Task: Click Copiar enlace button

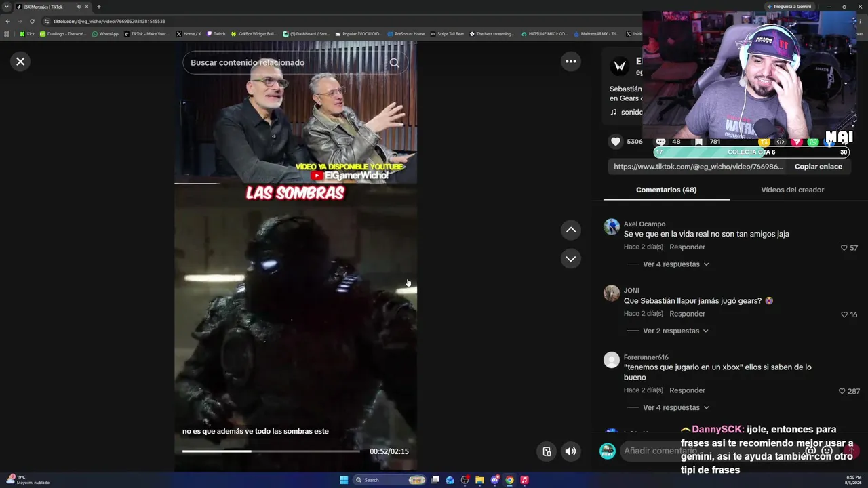Action: 818,167
